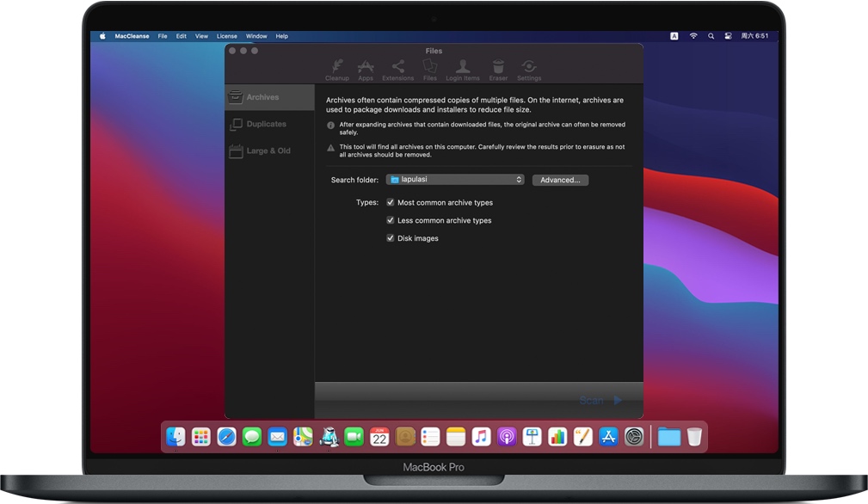Viewport: 868px width, 504px height.
Task: Open MacCleanse Settings from toolbar
Action: [529, 70]
